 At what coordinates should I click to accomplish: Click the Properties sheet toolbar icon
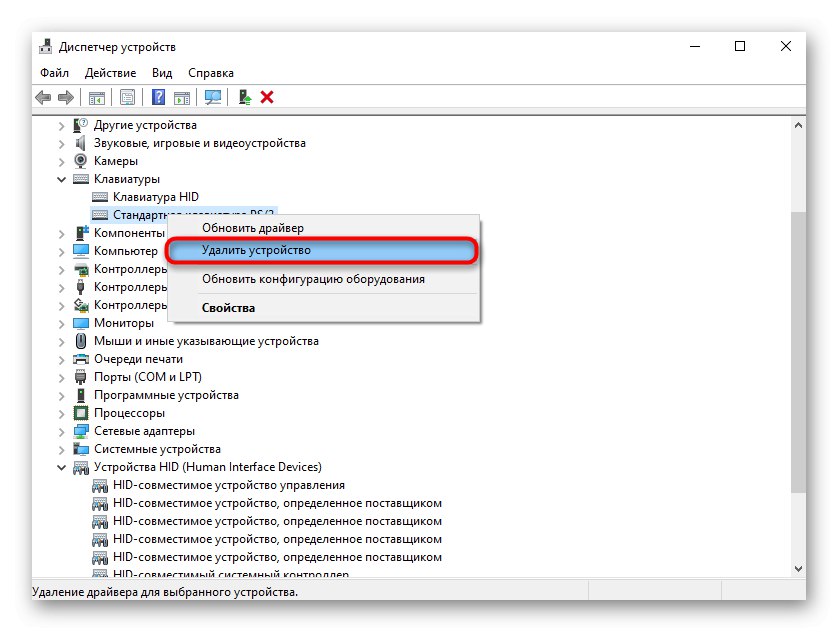coord(127,97)
